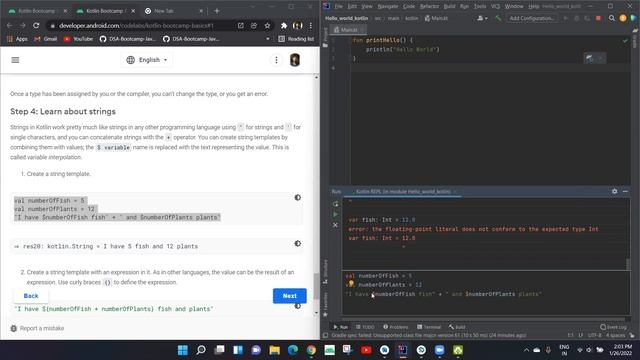
Task: Open the user account dropdown in IntelliJ toolbar
Action: point(482,18)
